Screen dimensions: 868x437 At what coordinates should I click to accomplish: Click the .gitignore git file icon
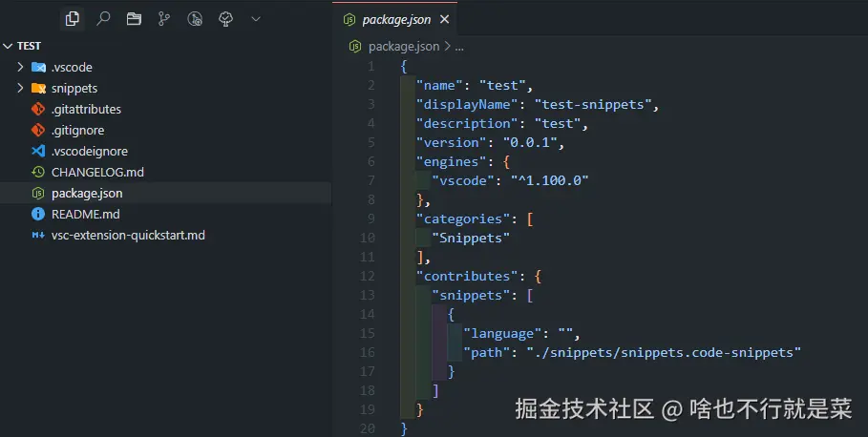click(x=38, y=130)
